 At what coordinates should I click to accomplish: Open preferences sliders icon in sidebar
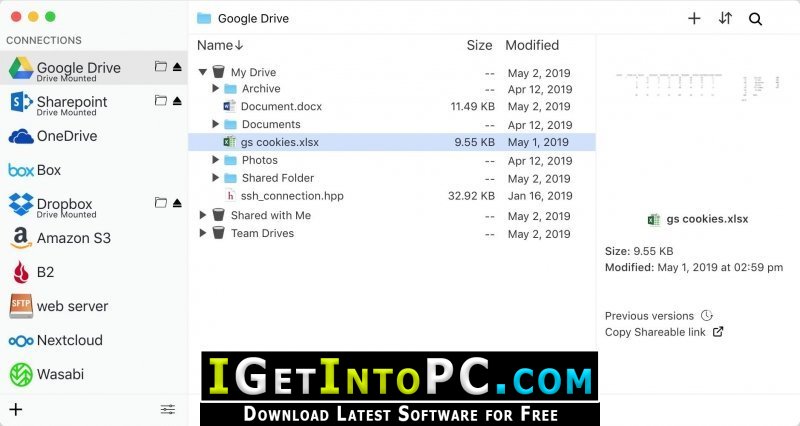167,409
